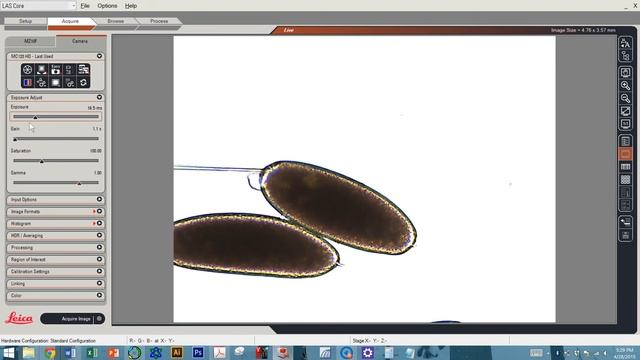Click the zoom in magnifier icon
Viewport: 640px width, 360px height.
pos(625,85)
